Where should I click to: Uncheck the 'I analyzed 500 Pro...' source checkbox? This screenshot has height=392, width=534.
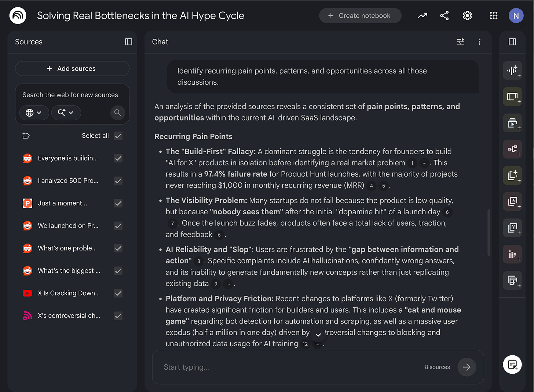click(x=118, y=181)
